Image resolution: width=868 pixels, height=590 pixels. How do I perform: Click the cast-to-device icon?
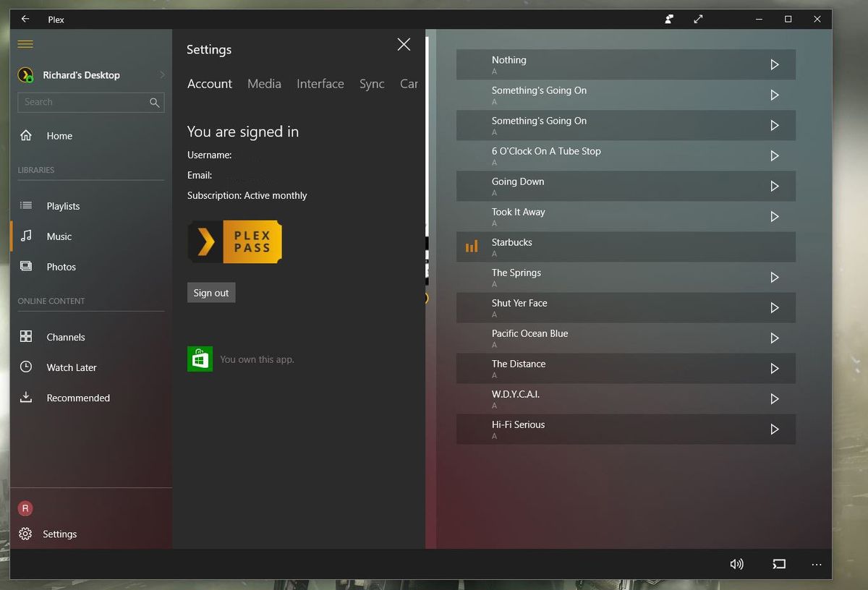[779, 564]
